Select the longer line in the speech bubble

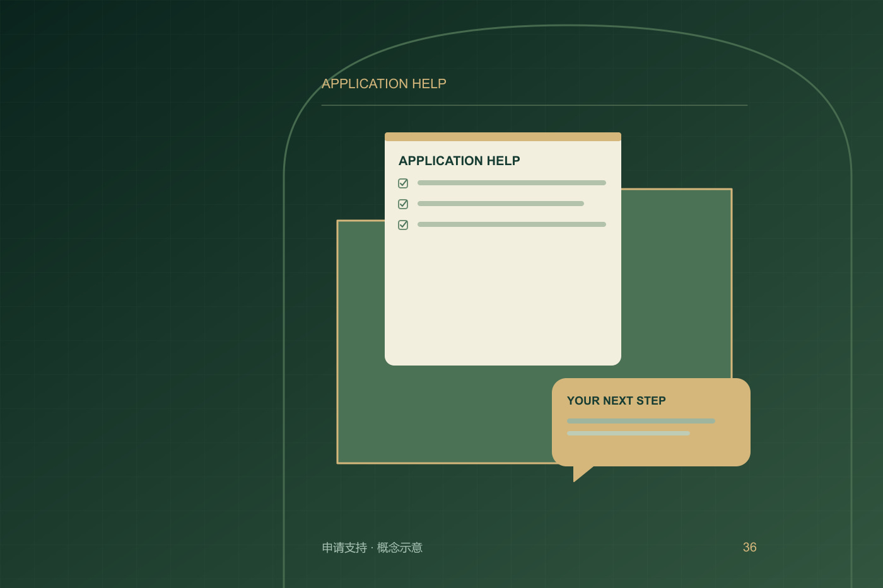click(x=641, y=421)
